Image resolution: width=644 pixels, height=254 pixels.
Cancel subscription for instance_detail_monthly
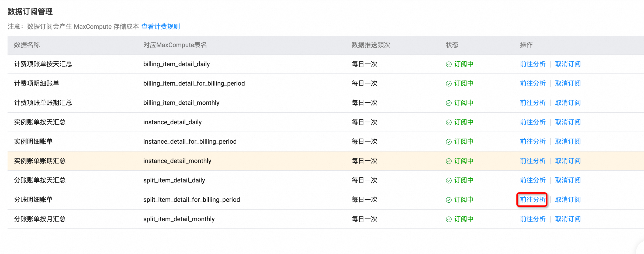[568, 161]
